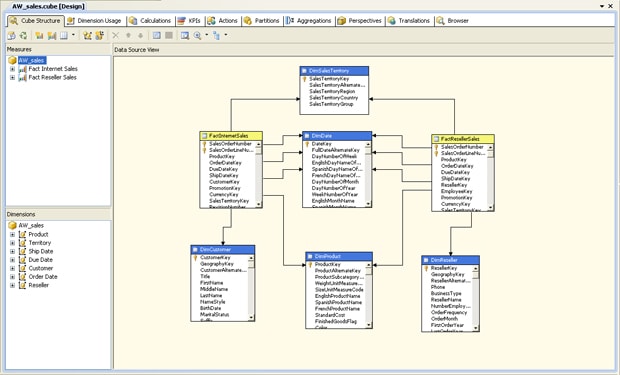Click the Show Tables toolbar icon

157,36
